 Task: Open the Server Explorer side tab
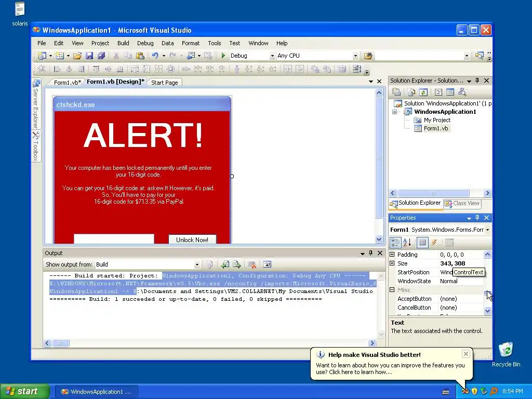pyautogui.click(x=36, y=103)
